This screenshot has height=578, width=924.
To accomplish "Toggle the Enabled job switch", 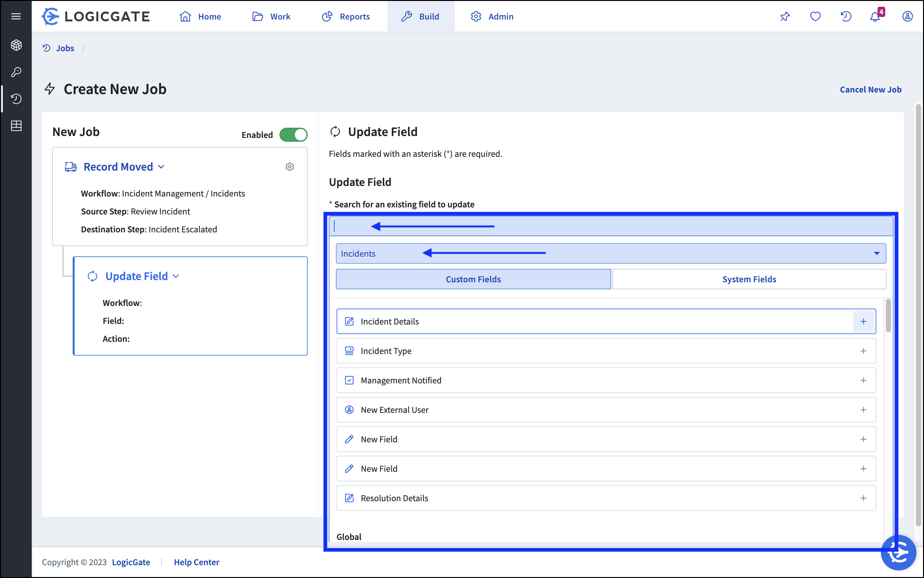I will click(293, 134).
